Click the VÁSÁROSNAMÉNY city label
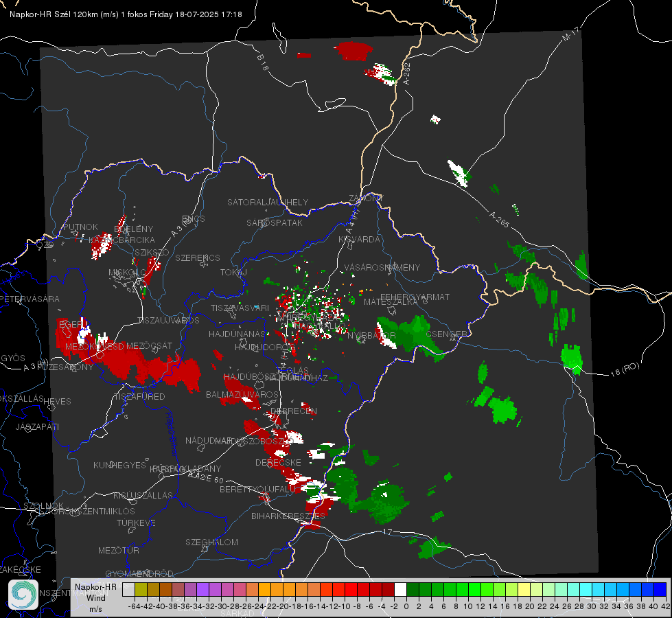 tap(382, 268)
